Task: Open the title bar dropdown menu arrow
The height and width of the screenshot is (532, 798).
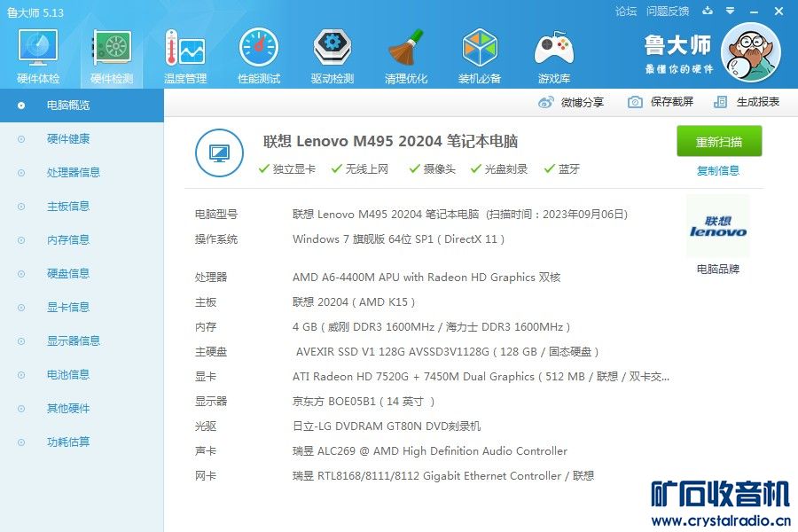Action: 731,11
